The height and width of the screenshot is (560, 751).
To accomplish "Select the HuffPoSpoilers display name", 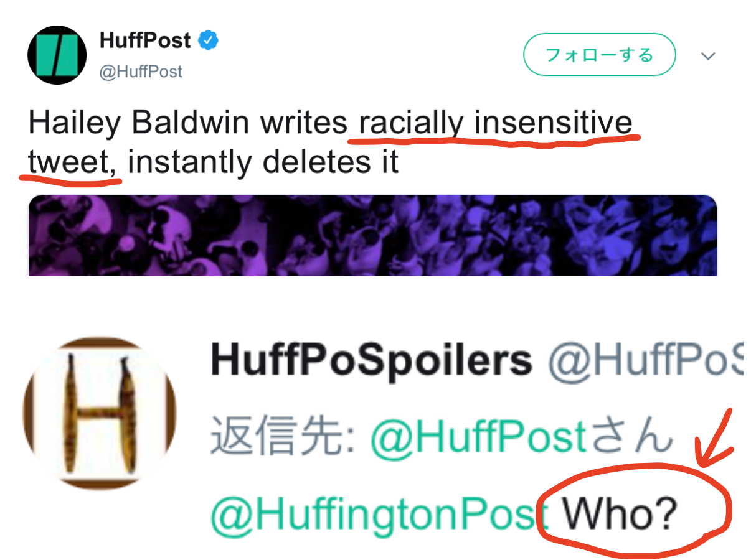I will pyautogui.click(x=372, y=360).
